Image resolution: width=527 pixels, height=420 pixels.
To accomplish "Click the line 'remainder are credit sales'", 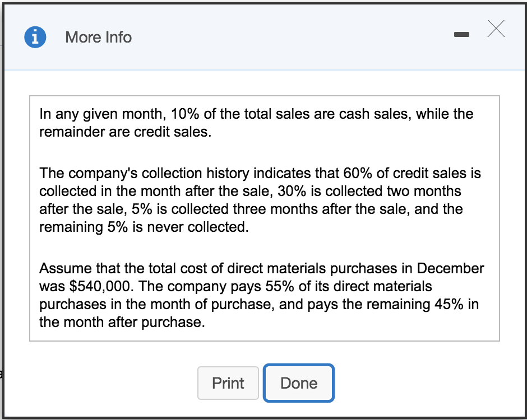I will 126,132.
